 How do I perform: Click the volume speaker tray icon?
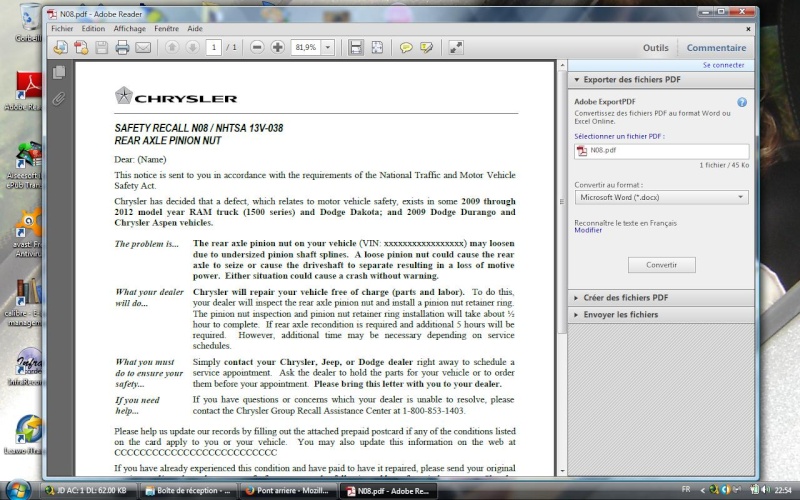pos(765,489)
